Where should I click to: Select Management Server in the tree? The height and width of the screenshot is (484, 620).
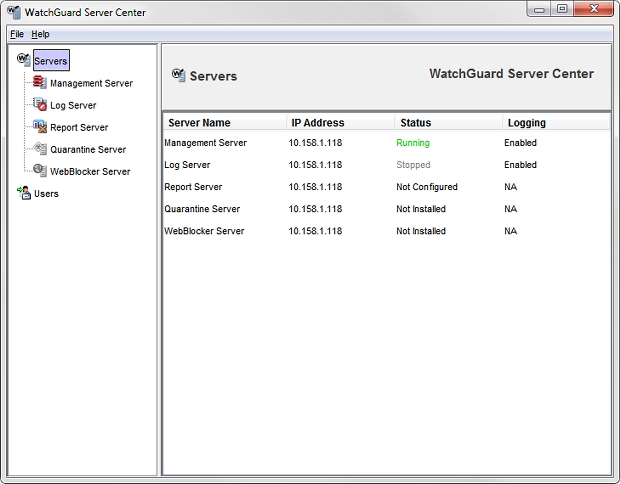click(x=91, y=83)
